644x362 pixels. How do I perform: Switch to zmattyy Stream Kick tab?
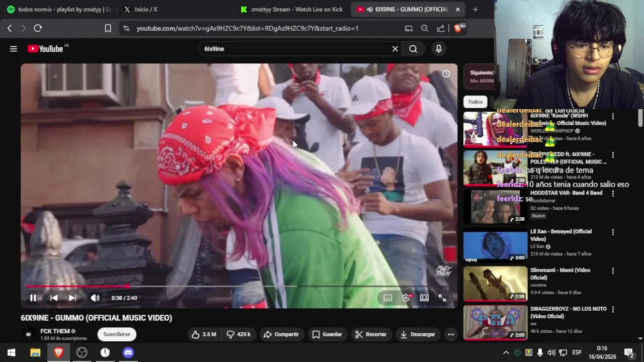click(x=292, y=10)
